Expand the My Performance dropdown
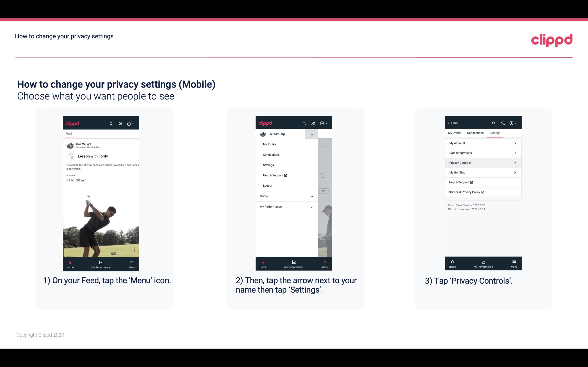The width and height of the screenshot is (588, 367). tap(311, 207)
